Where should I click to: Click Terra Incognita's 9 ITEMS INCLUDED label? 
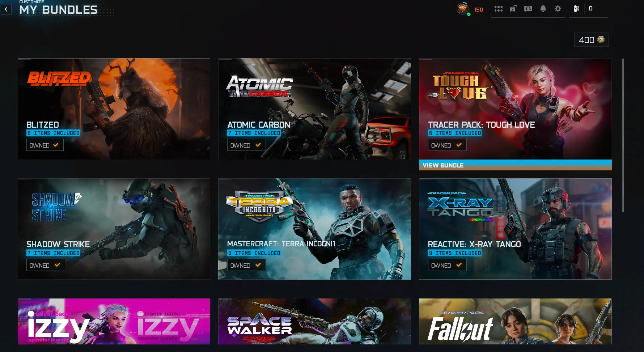pos(254,253)
